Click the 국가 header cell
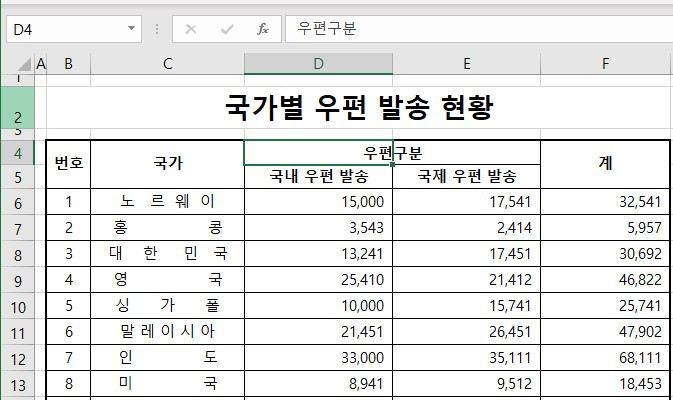This screenshot has height=400, width=673. 167,164
